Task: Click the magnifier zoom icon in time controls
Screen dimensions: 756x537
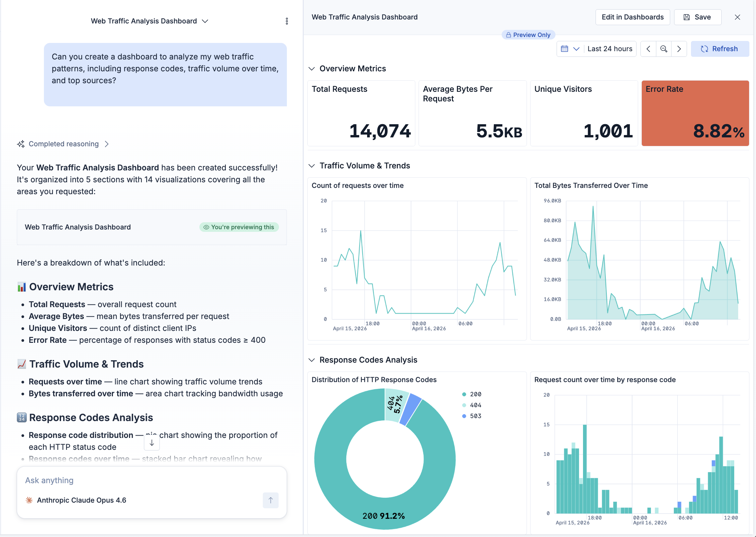Action: click(x=664, y=49)
